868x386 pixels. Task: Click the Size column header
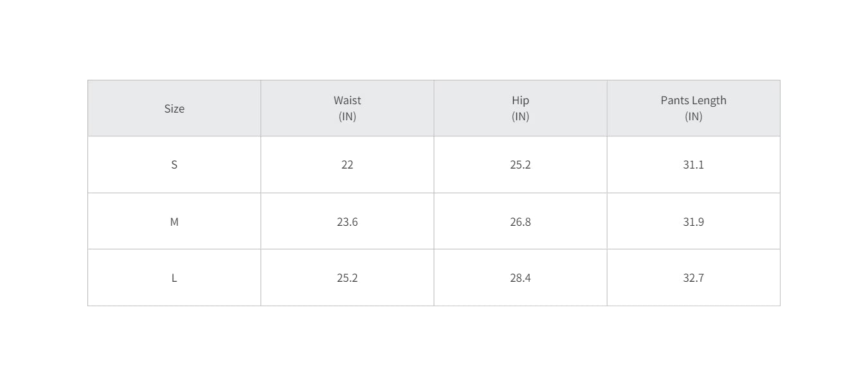tap(174, 109)
